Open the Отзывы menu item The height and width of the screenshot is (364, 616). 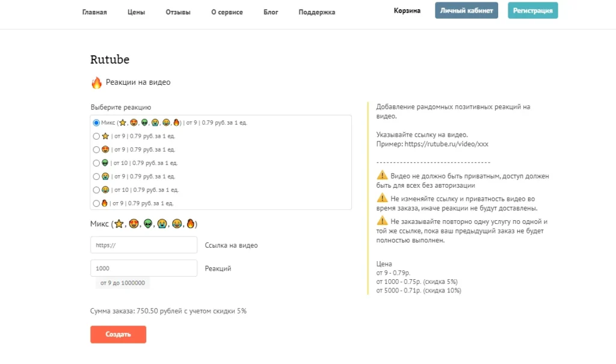click(x=178, y=12)
